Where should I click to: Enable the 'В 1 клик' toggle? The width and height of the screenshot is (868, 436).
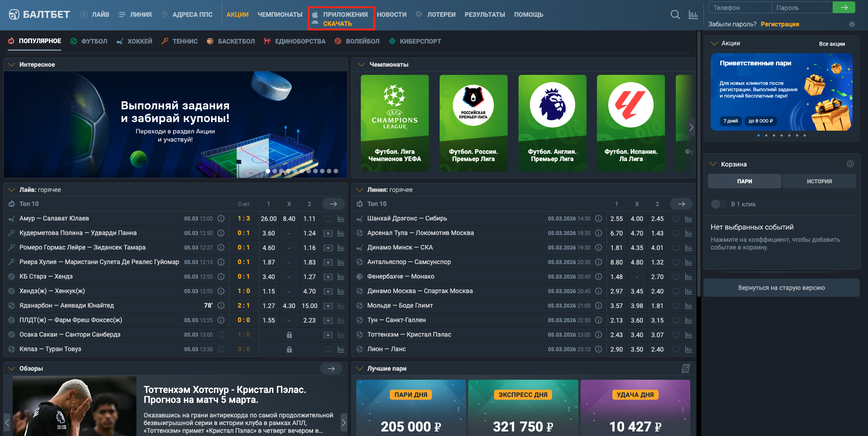coord(716,204)
